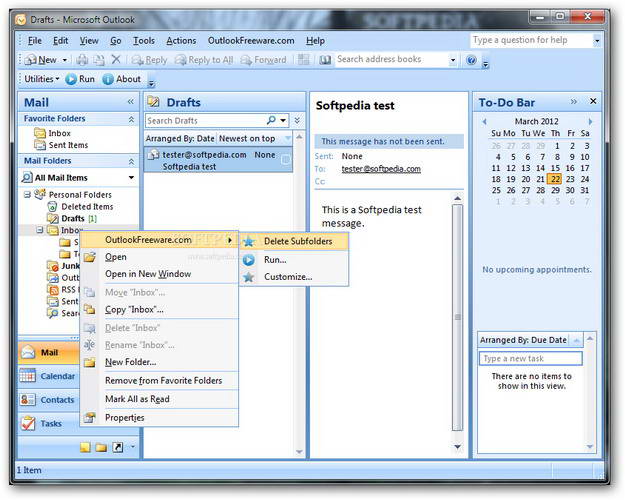
Task: Click the Properties icon in context menu
Action: point(90,417)
